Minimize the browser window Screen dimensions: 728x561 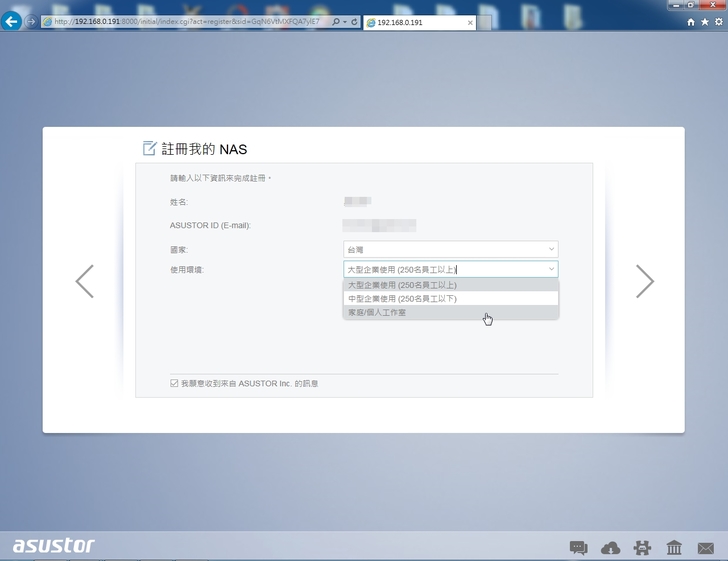coord(676,5)
